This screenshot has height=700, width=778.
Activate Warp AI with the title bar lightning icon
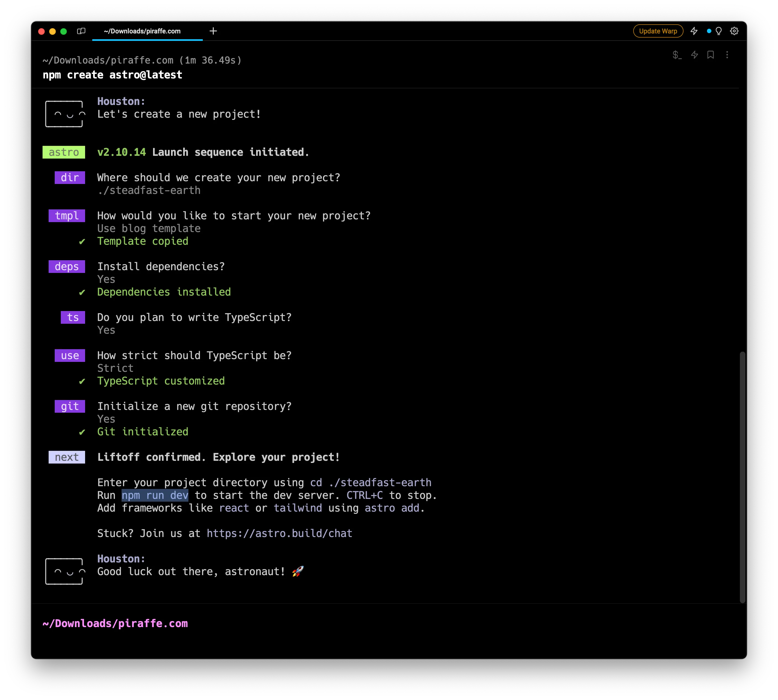(695, 31)
